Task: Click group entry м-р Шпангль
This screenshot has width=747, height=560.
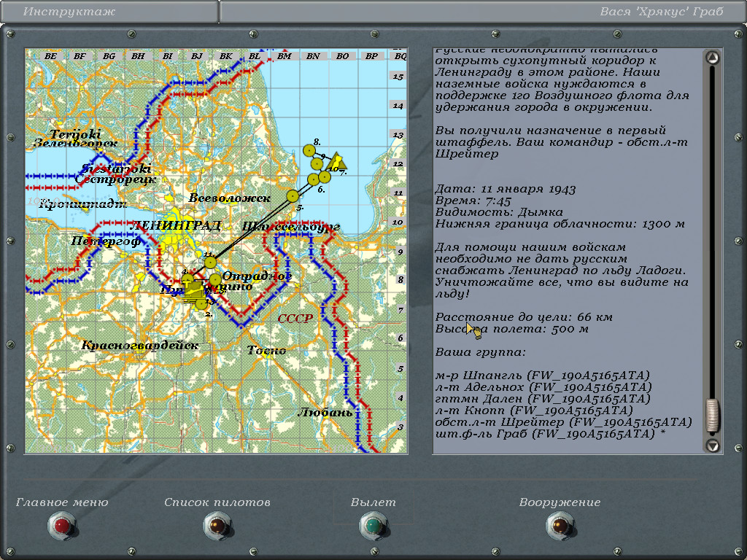Action: click(542, 376)
